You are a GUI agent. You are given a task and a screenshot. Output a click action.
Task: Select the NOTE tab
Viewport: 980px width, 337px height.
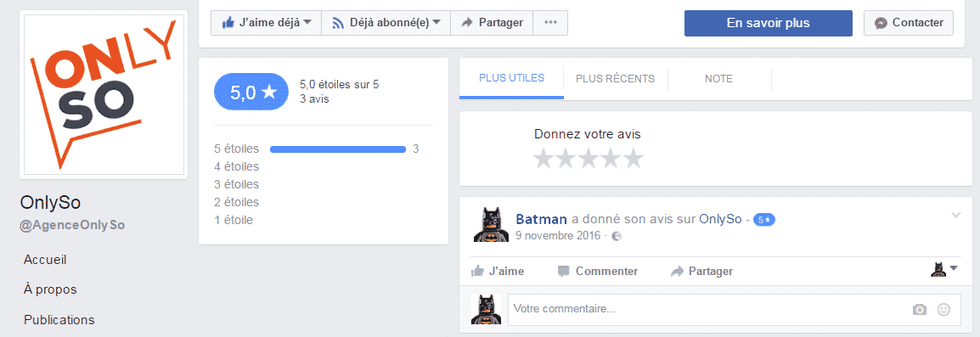718,79
